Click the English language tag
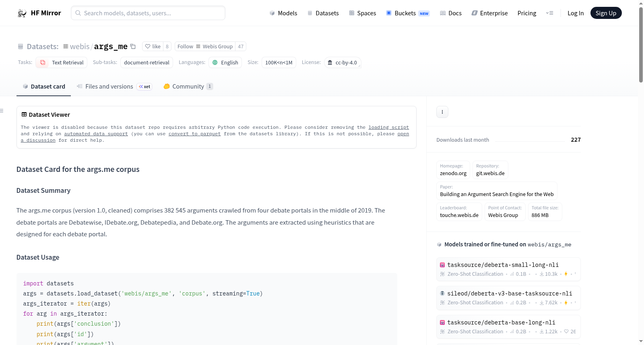Image resolution: width=644 pixels, height=345 pixels. point(225,62)
